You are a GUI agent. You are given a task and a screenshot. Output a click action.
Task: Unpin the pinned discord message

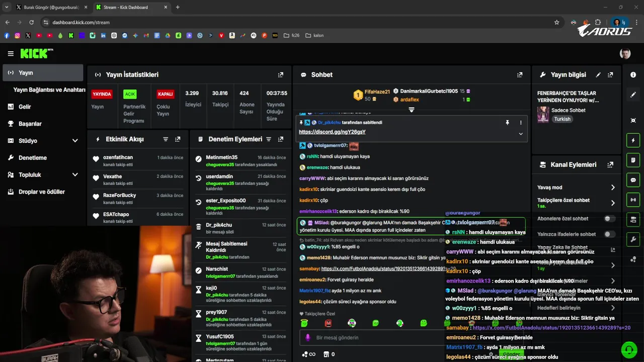pyautogui.click(x=507, y=123)
